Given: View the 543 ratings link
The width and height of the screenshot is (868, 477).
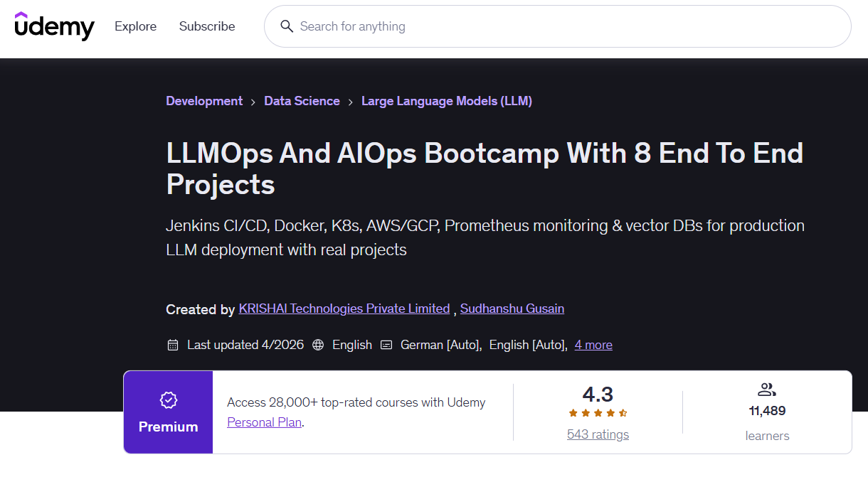Looking at the screenshot, I should (598, 434).
